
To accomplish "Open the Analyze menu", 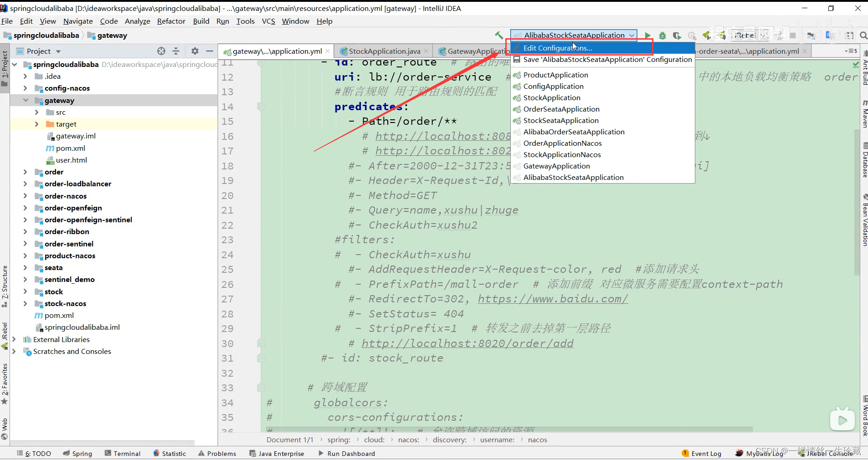I will [x=138, y=21].
